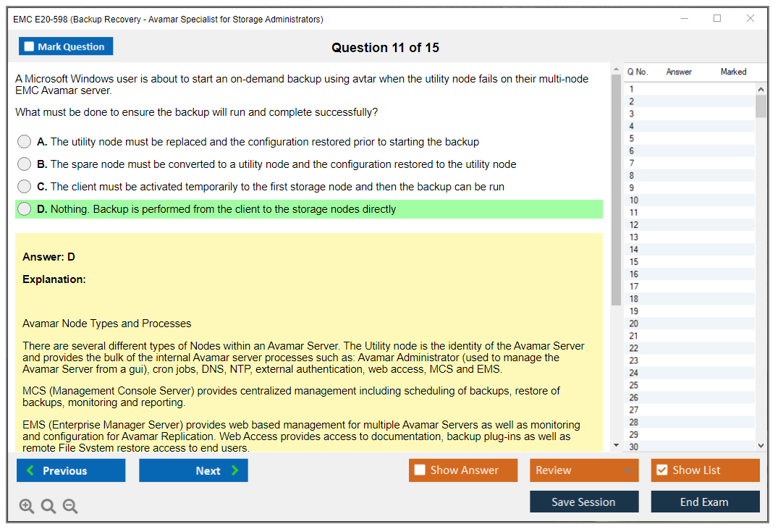Click the reset zoom magnifier icon
Screen dimensions: 778x532
click(x=48, y=506)
